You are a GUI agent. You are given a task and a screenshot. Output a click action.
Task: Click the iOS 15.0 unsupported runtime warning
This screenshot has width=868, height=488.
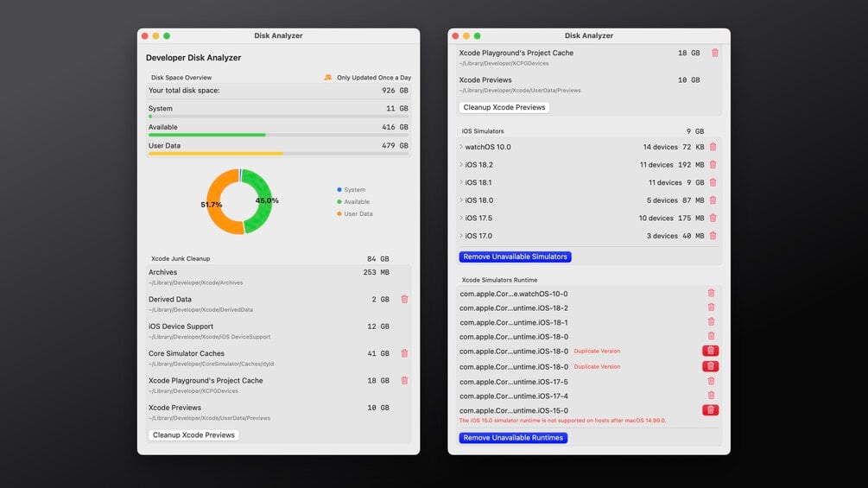[x=562, y=421]
